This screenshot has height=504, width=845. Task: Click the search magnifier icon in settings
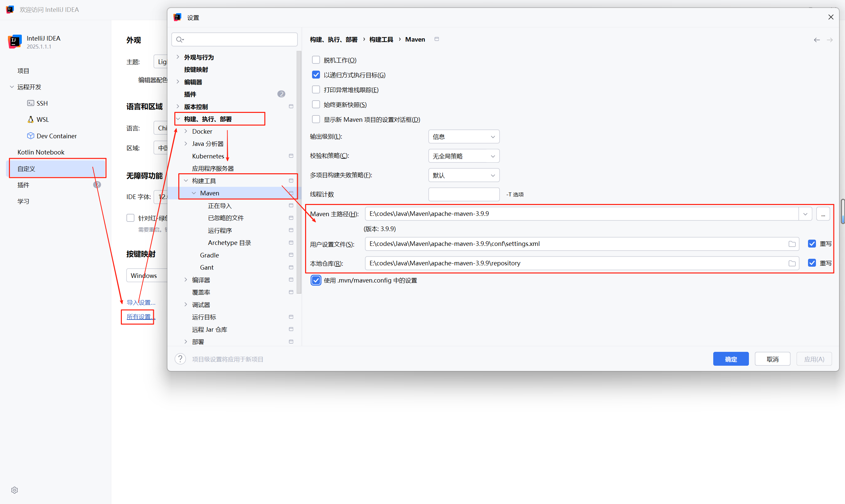[x=180, y=39]
